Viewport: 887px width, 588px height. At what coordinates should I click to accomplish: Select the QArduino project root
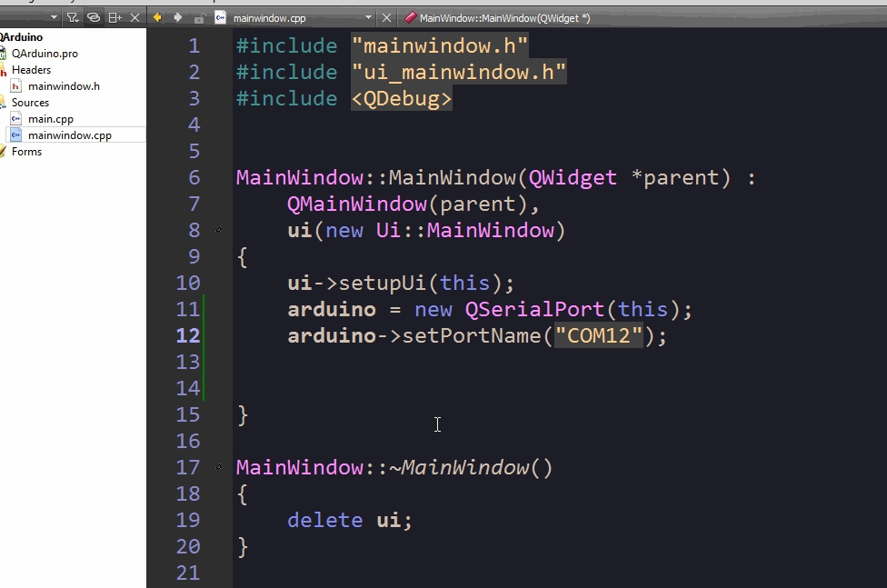click(x=22, y=37)
